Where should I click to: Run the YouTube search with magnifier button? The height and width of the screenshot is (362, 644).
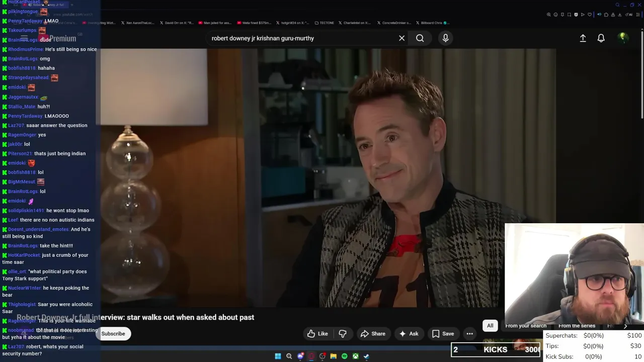pos(420,38)
